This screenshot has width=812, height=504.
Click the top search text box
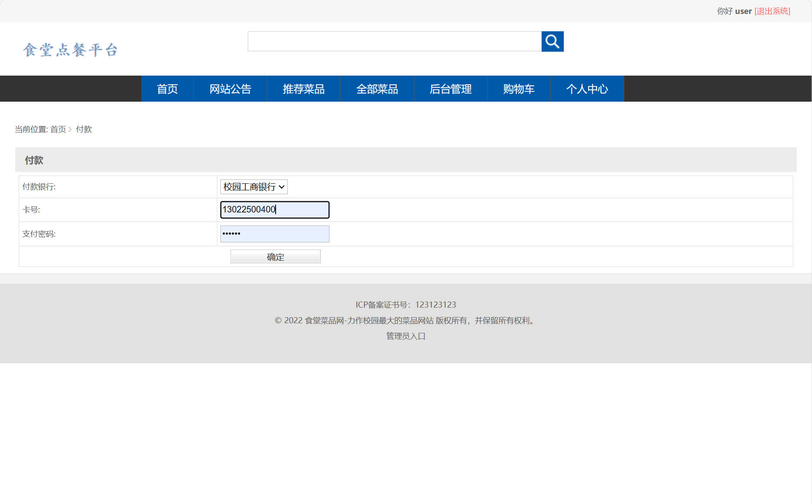[394, 41]
